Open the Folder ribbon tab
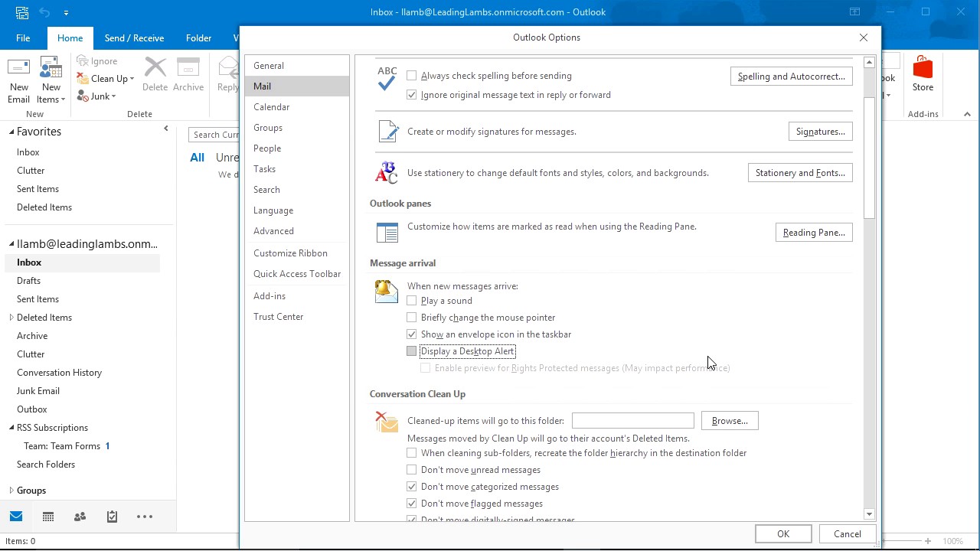 [198, 38]
